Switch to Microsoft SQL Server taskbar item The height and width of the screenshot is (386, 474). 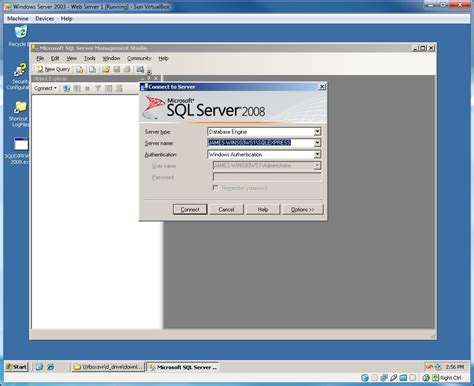183,367
